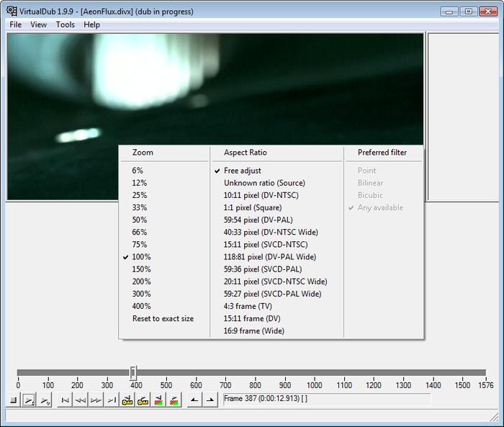Set zoom to 200%
504x427 pixels.
(141, 282)
